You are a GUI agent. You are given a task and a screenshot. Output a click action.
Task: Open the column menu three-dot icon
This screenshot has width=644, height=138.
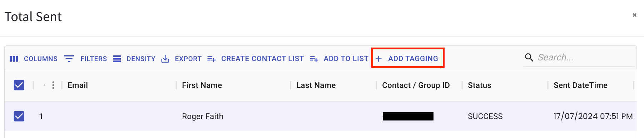pyautogui.click(x=53, y=85)
